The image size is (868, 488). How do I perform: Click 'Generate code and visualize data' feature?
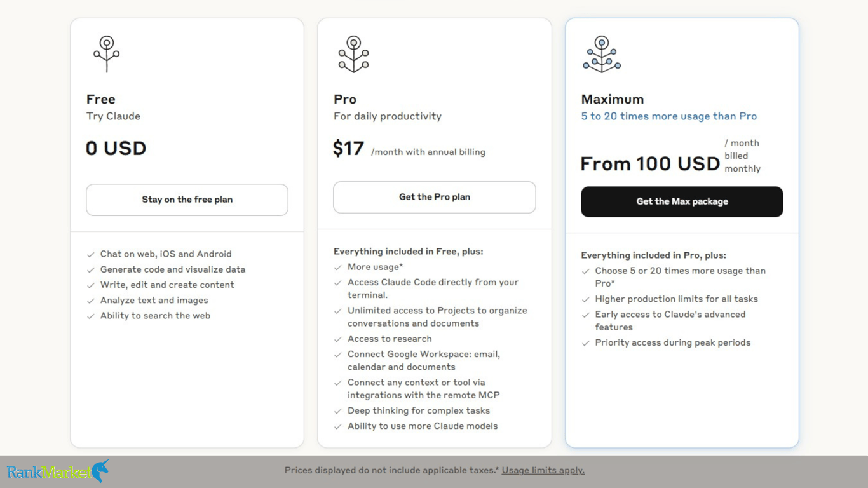click(173, 269)
